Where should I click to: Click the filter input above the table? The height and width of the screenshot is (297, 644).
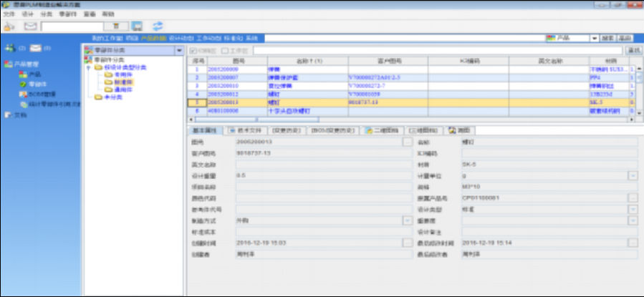tap(438, 51)
